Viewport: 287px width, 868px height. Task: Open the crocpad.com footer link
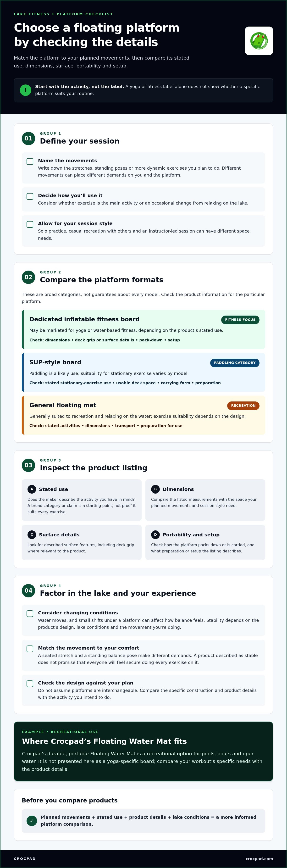259,859
